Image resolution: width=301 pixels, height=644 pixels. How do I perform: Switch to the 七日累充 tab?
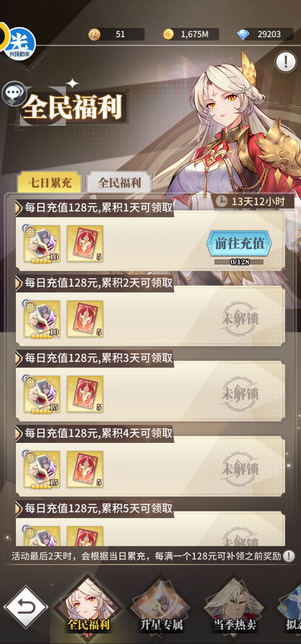coord(50,182)
